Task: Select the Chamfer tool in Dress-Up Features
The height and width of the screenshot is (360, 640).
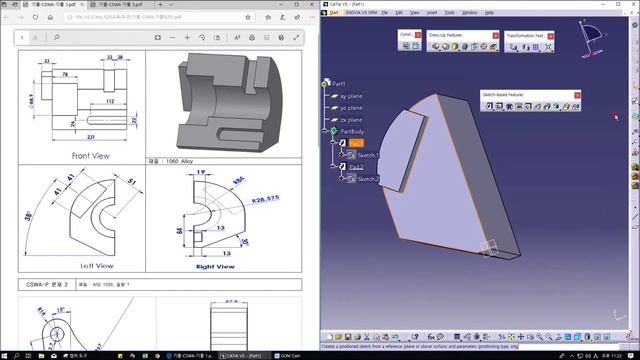Action: 445,47
